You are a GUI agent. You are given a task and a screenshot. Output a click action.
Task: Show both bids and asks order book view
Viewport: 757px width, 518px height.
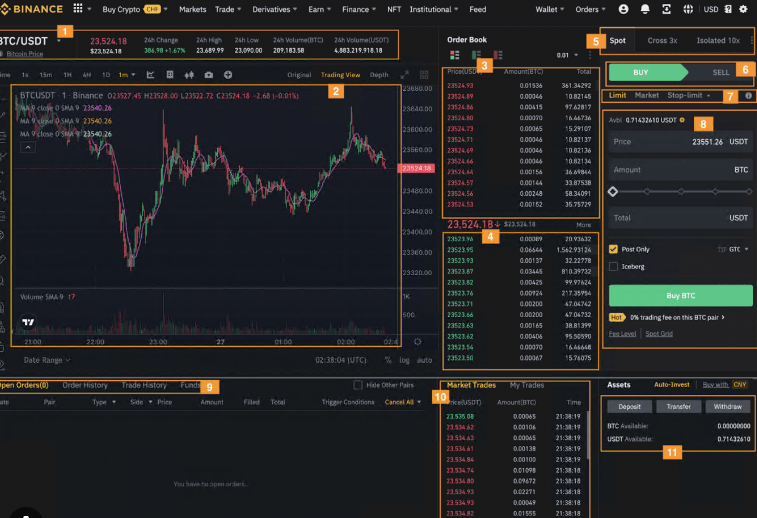(x=454, y=55)
